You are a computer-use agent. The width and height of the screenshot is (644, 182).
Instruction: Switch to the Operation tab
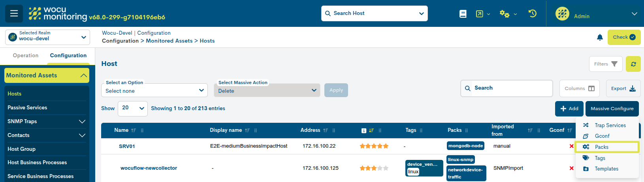tap(26, 55)
